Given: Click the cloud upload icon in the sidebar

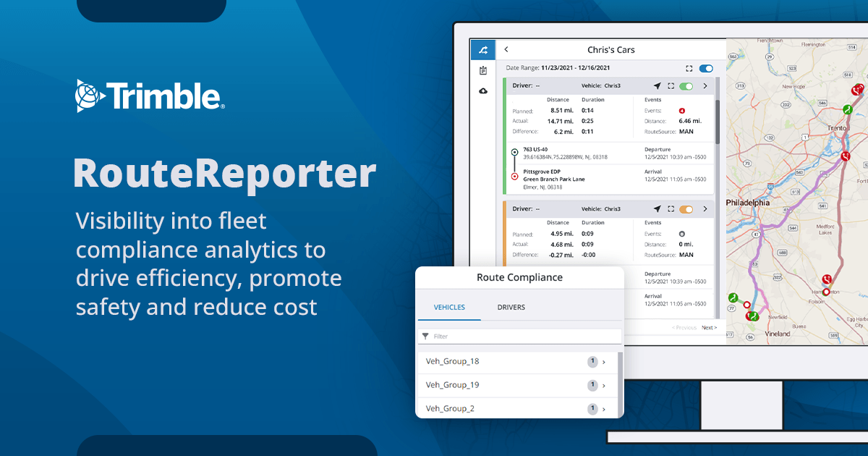Looking at the screenshot, I should 482,89.
